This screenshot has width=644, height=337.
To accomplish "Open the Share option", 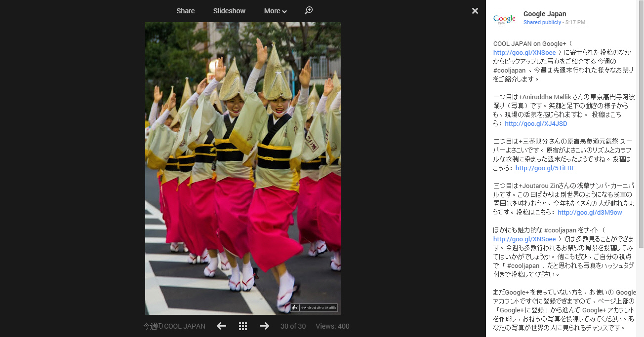I will point(186,11).
